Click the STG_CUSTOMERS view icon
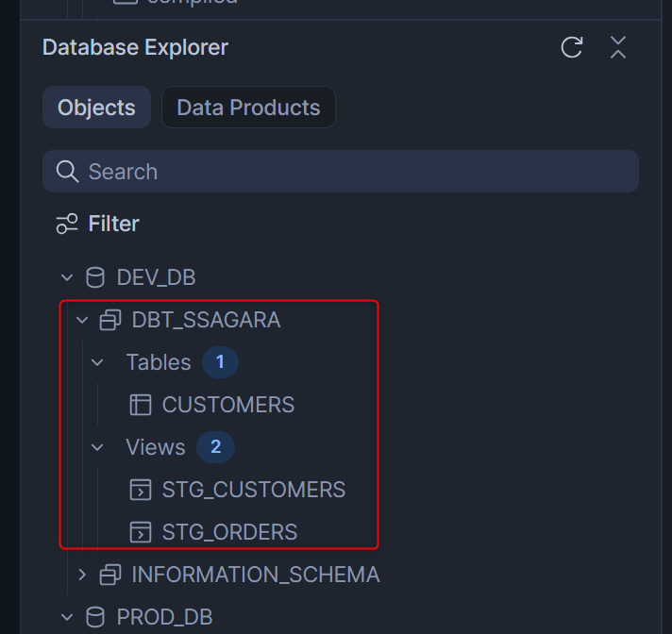The width and height of the screenshot is (672, 634). click(x=141, y=490)
